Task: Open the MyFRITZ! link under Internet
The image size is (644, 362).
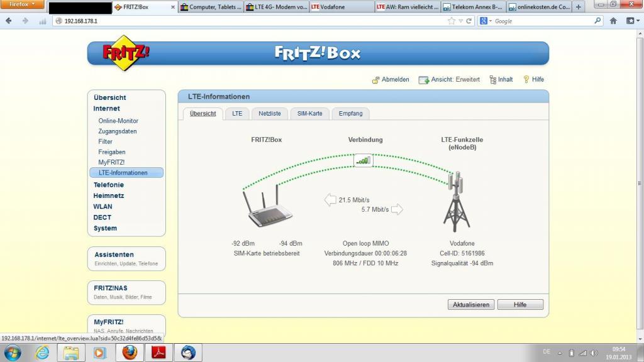Action: pos(111,163)
